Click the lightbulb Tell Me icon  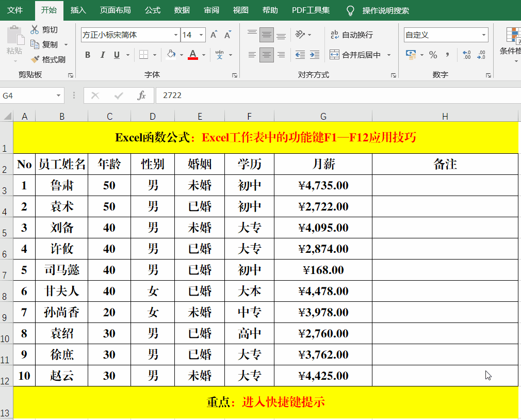pyautogui.click(x=350, y=11)
